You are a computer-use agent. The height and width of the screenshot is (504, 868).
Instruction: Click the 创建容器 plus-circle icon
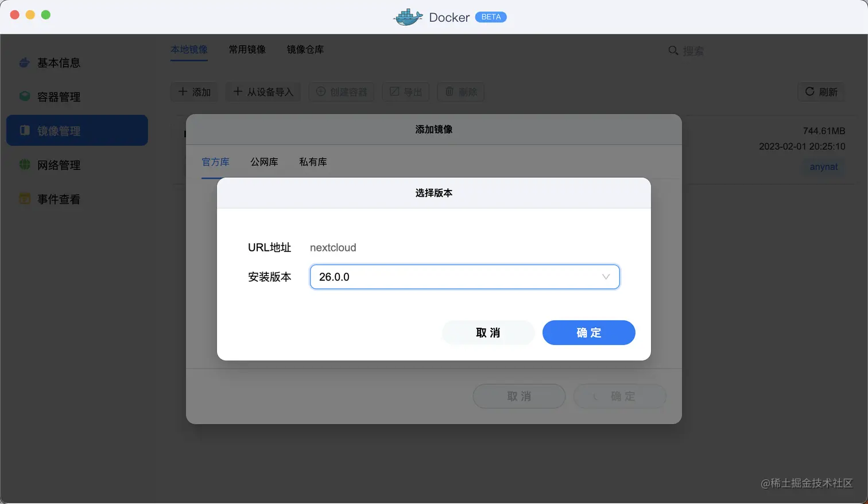(321, 91)
